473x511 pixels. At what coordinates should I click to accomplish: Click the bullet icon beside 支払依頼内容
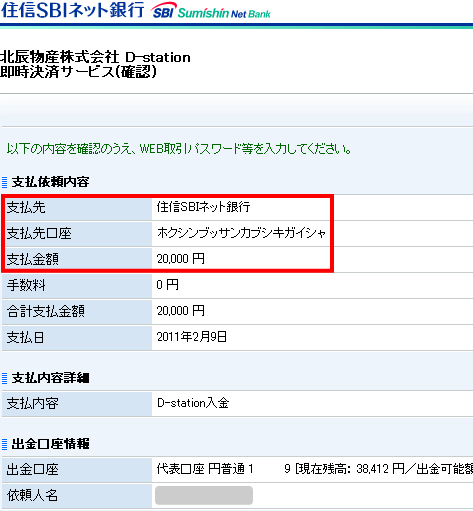click(5, 182)
